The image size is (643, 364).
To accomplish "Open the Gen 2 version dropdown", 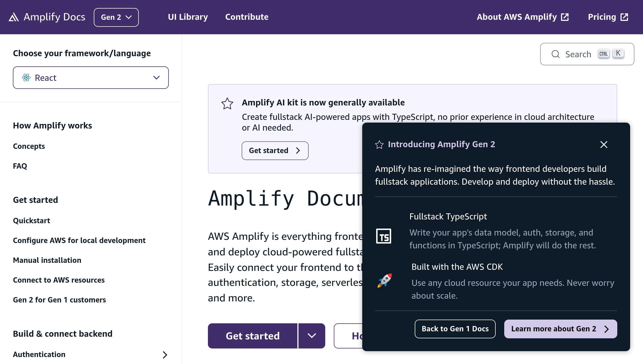I will [116, 17].
